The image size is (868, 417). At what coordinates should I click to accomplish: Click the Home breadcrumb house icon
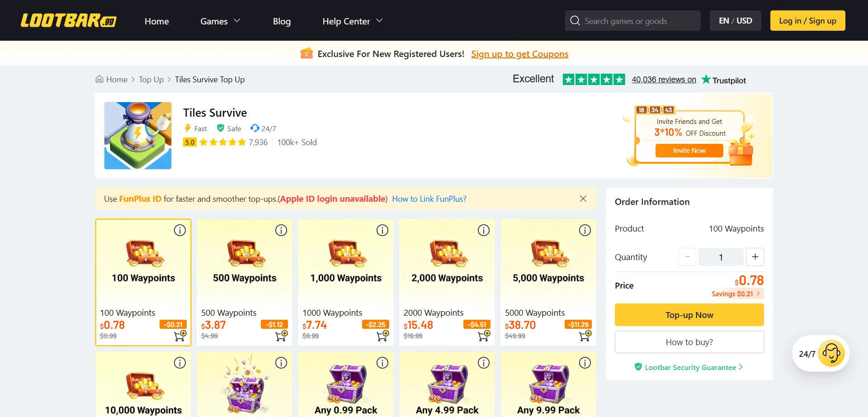[100, 79]
